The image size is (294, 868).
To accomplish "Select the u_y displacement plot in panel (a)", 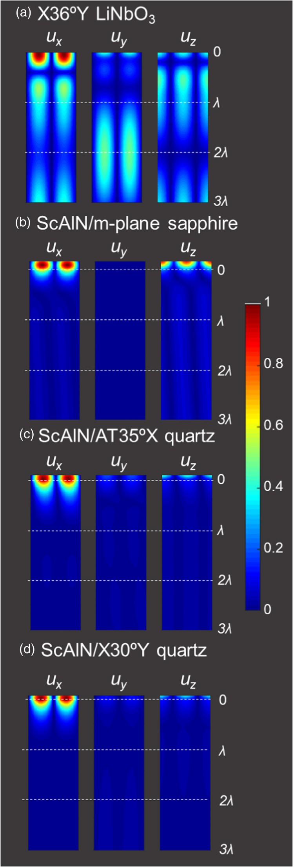I will (117, 127).
